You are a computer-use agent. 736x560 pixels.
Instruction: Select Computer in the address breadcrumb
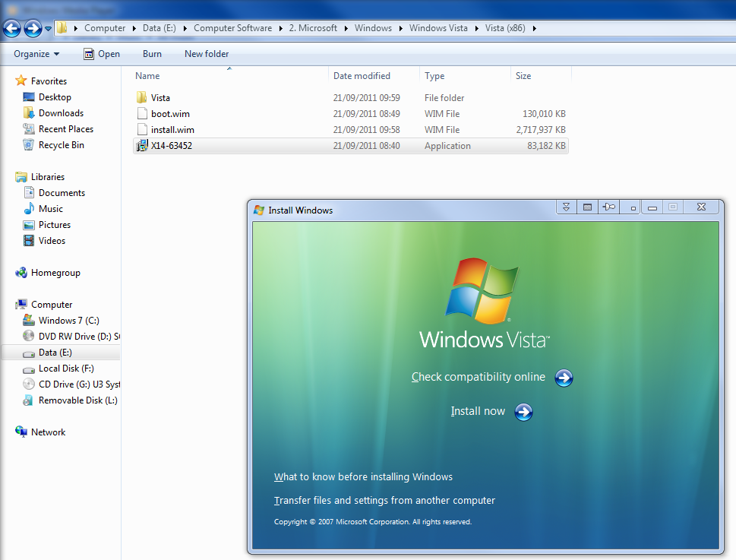pos(105,28)
